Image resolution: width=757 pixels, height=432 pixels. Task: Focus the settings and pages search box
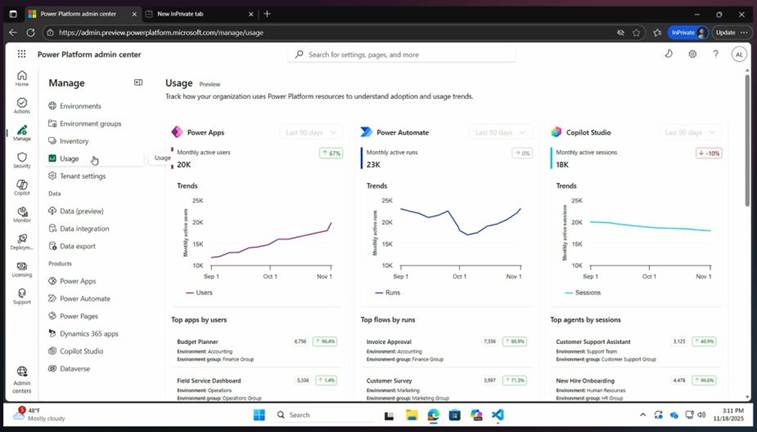pyautogui.click(x=402, y=55)
